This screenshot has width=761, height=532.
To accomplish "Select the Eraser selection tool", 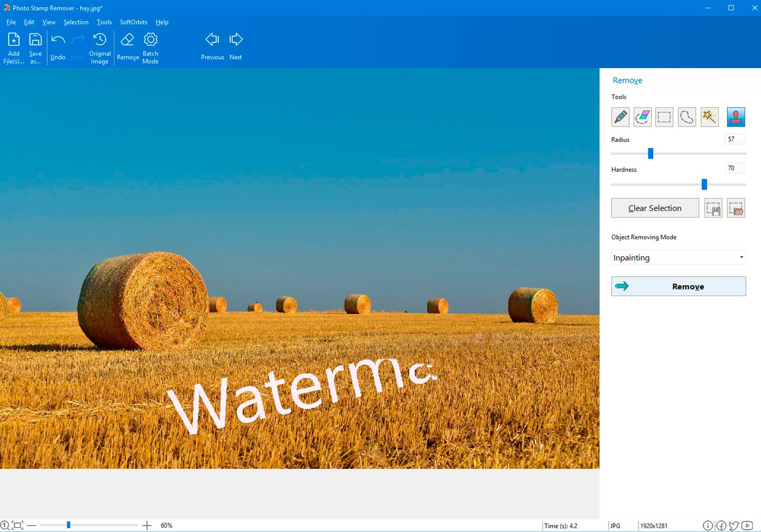I will click(642, 117).
